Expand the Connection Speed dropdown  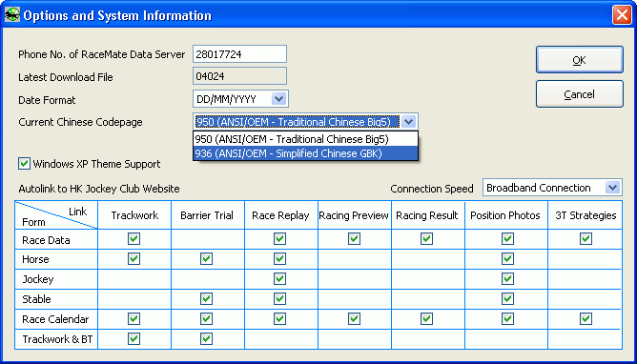coord(612,188)
